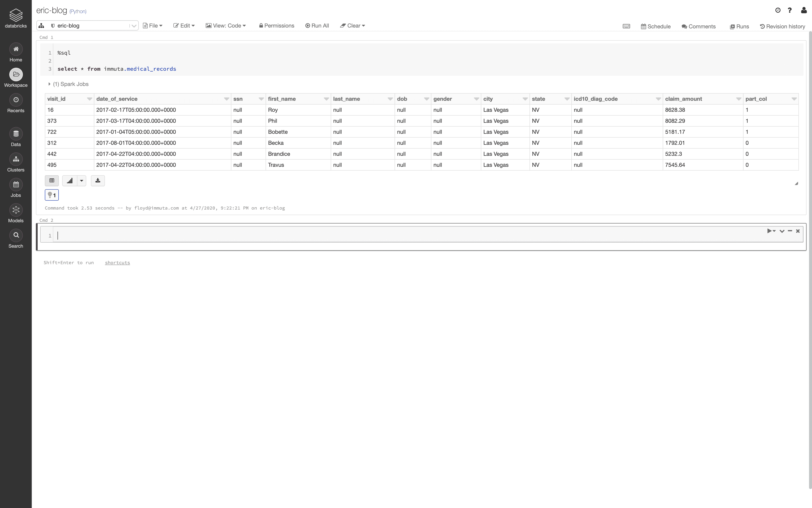Open Revision history

click(x=782, y=26)
